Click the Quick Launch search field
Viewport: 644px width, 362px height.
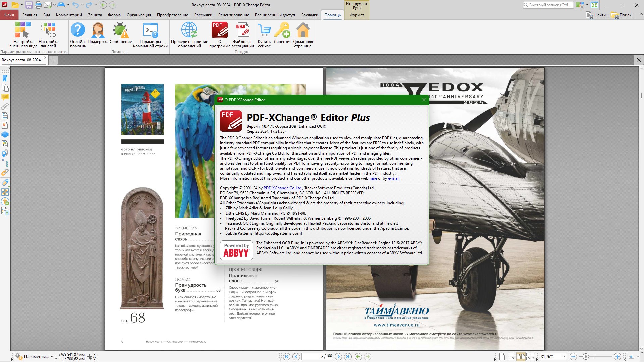[x=548, y=5]
